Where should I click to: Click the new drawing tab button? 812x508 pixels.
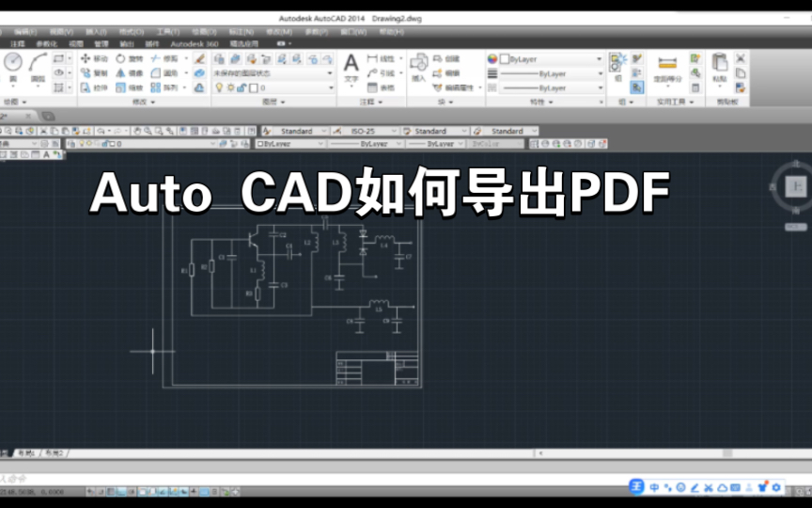coord(48,116)
